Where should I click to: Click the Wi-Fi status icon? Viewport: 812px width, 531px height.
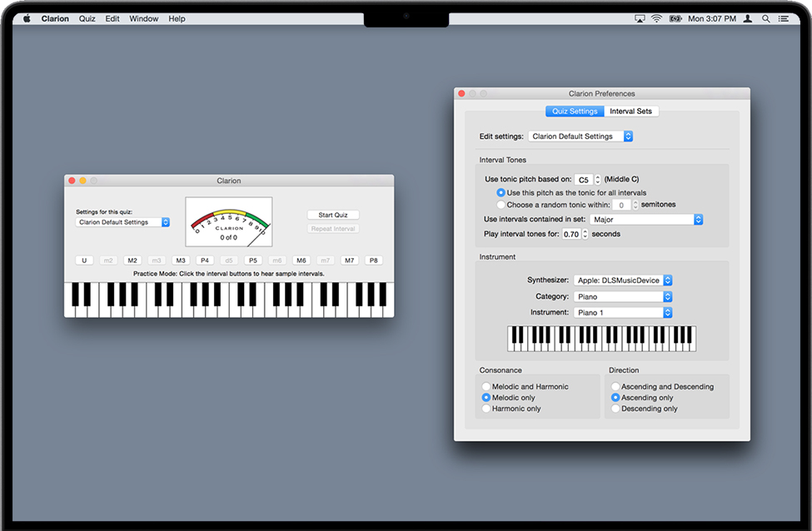pyautogui.click(x=656, y=18)
